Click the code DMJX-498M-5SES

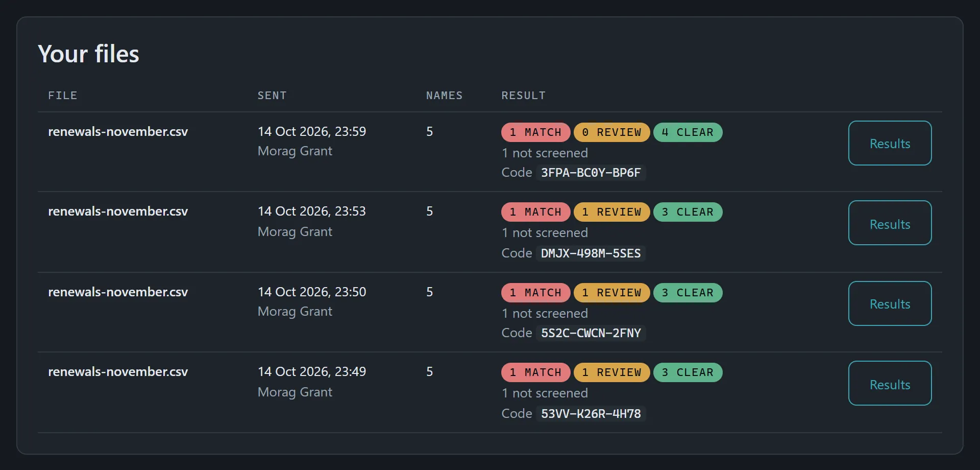coord(591,253)
